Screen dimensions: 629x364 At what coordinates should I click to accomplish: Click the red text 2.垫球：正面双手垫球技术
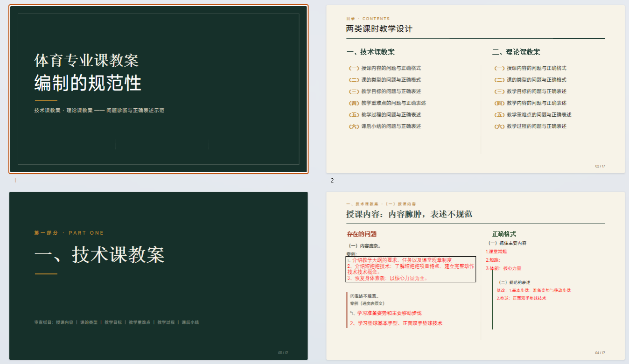[521, 298]
